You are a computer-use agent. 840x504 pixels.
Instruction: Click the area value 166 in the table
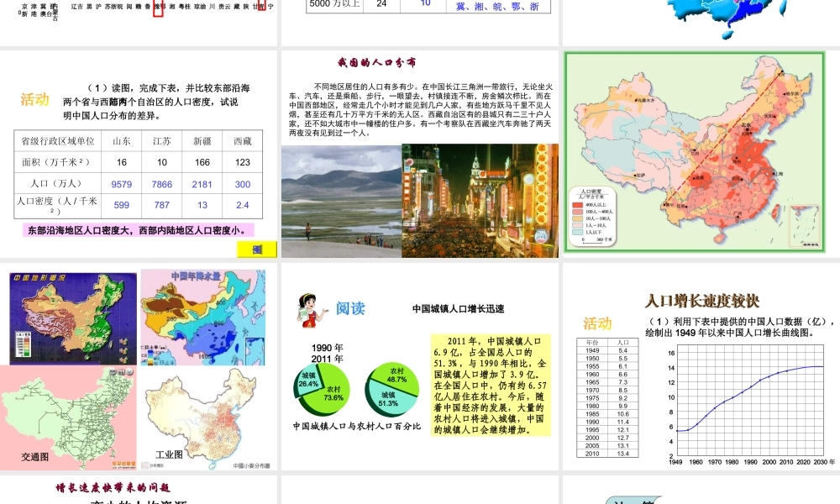202,162
